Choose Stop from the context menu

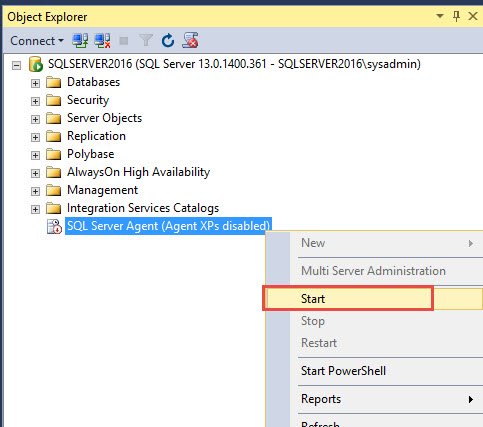point(375,321)
